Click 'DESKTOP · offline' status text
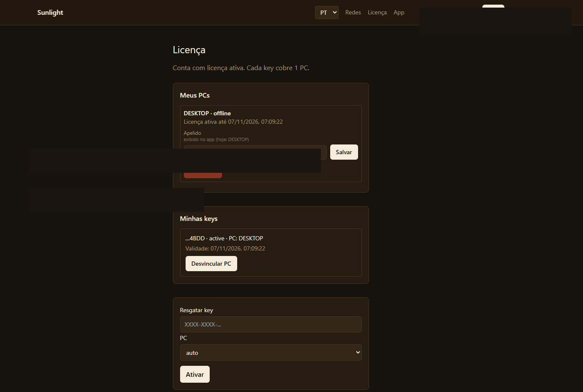583x392 pixels. (207, 113)
